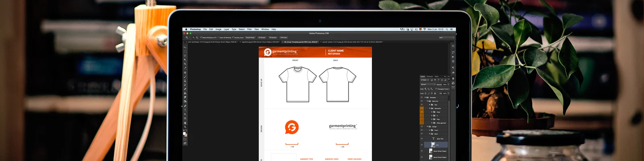
Task: Select the Clone Stamp tool
Action: click(x=185, y=80)
